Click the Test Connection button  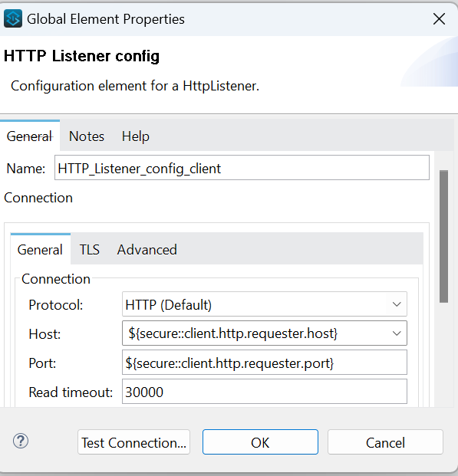click(133, 442)
